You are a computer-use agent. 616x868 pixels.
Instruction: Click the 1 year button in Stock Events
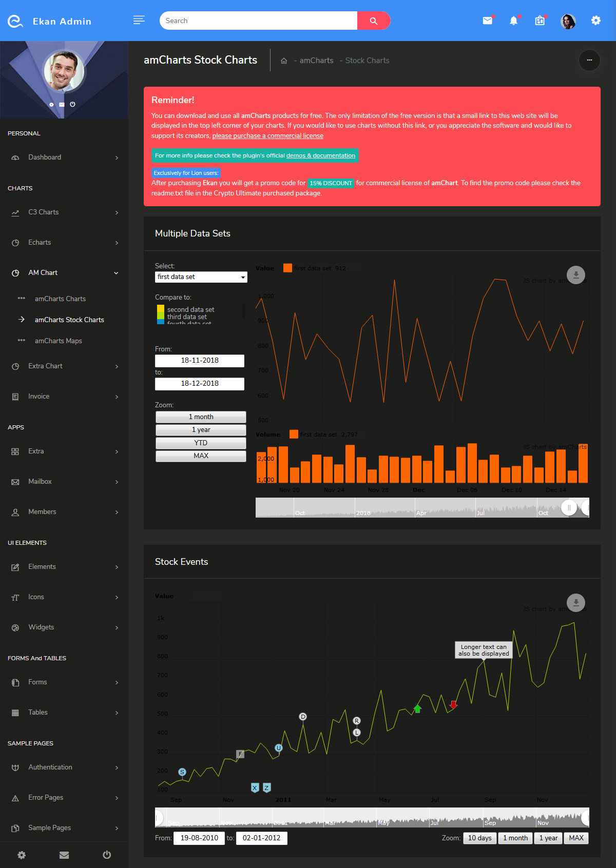pyautogui.click(x=548, y=838)
